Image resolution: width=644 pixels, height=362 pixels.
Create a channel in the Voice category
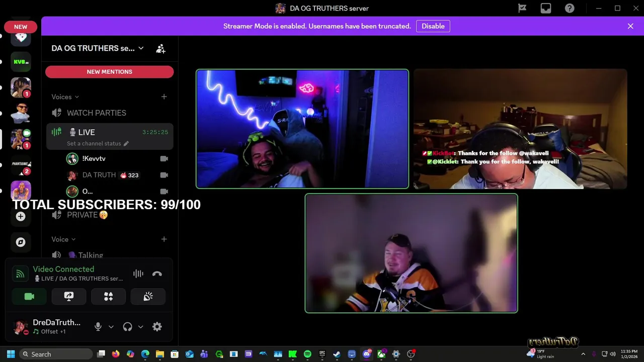[x=164, y=239]
